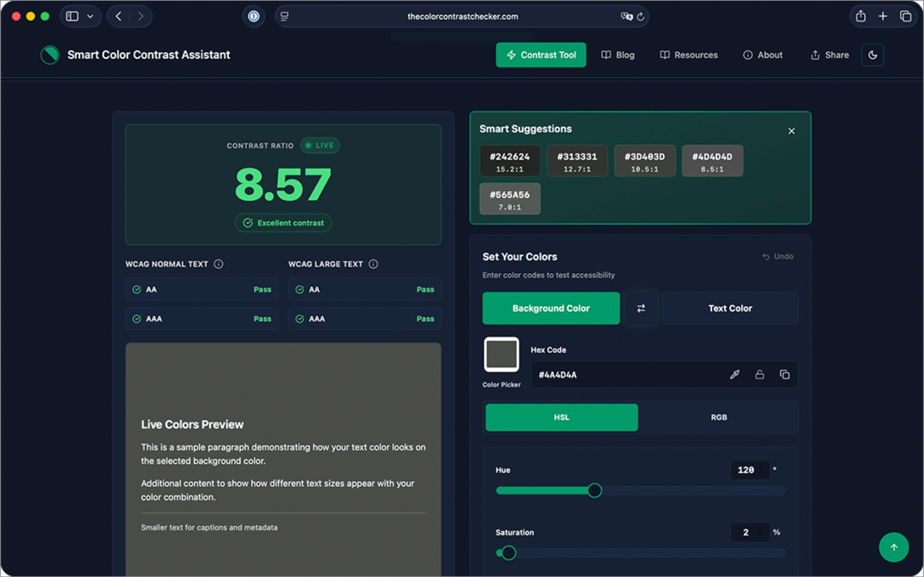Click WCAG Large Text info icon
Viewport: 924px width, 577px height.
[373, 264]
